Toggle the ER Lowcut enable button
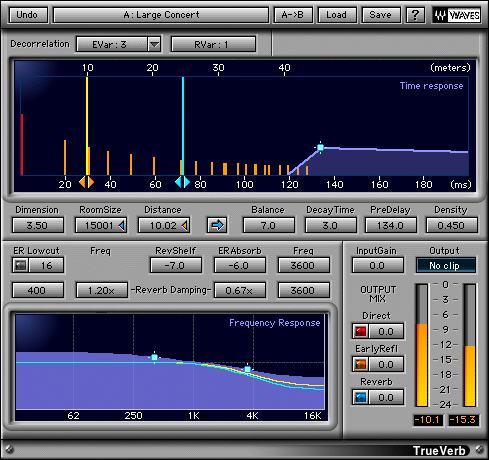This screenshot has height=460, width=489. tap(20, 265)
